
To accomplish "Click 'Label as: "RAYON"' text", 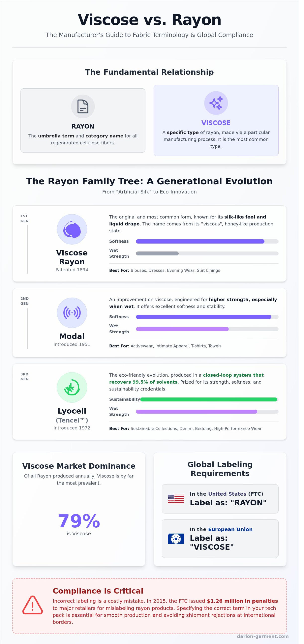I will click(228, 503).
